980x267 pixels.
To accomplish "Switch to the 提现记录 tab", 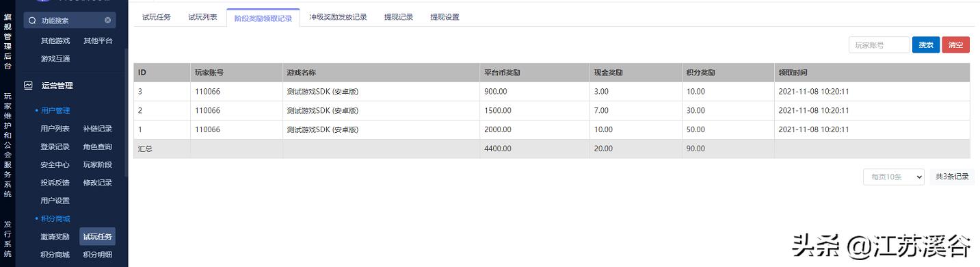I will (399, 17).
